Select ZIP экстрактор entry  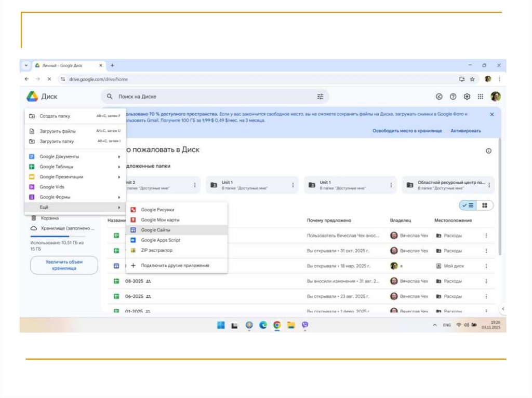pos(177,250)
